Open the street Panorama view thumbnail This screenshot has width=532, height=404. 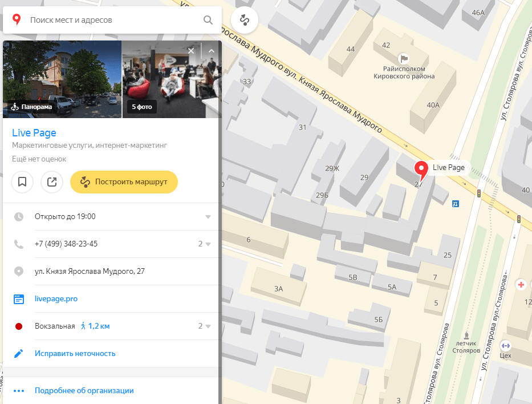[62, 79]
